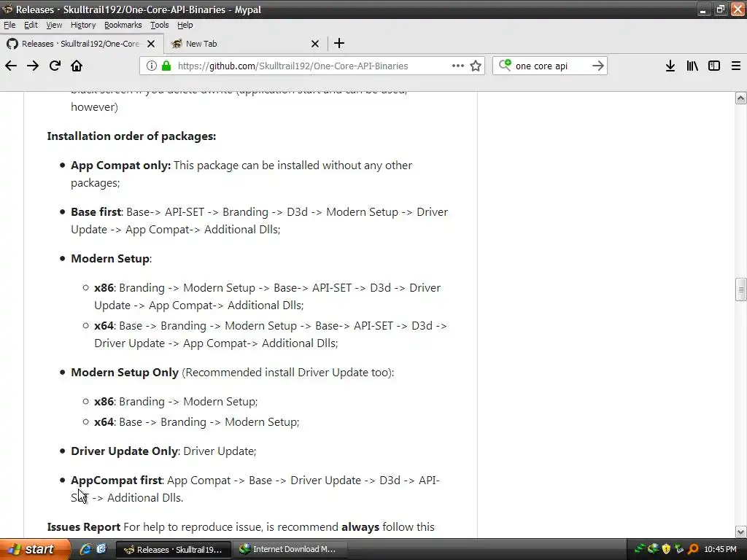The image size is (747, 560).
Task: Close the Releases Skulltrail192 tab
Action: click(x=151, y=44)
